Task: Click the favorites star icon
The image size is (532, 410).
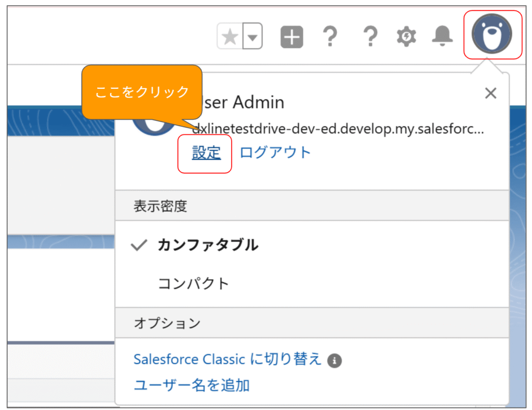Action: click(230, 37)
